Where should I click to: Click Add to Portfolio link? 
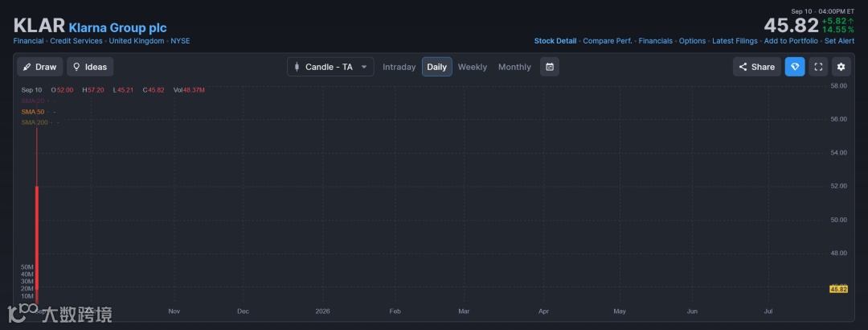pos(791,41)
